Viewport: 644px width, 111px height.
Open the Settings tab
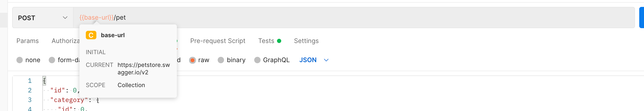tap(306, 41)
